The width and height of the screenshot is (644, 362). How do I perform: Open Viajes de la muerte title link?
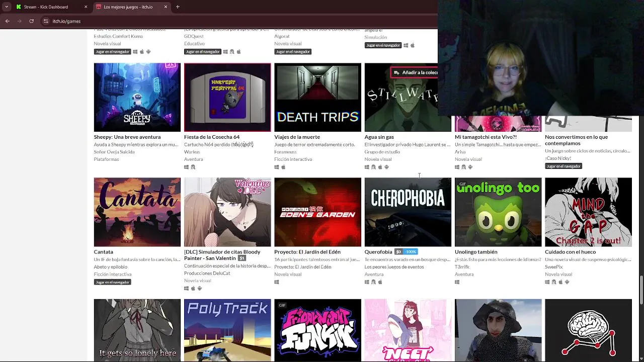click(297, 137)
